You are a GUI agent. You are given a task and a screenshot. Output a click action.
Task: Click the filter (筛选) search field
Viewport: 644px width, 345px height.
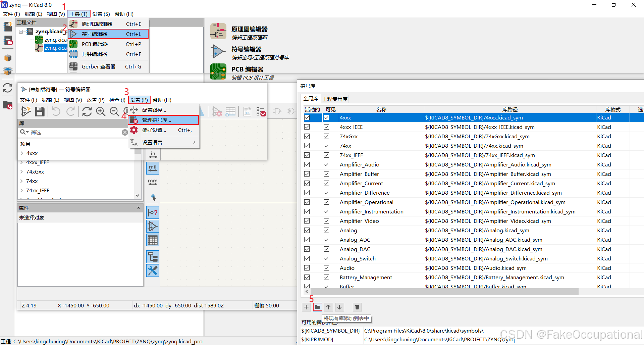point(75,132)
